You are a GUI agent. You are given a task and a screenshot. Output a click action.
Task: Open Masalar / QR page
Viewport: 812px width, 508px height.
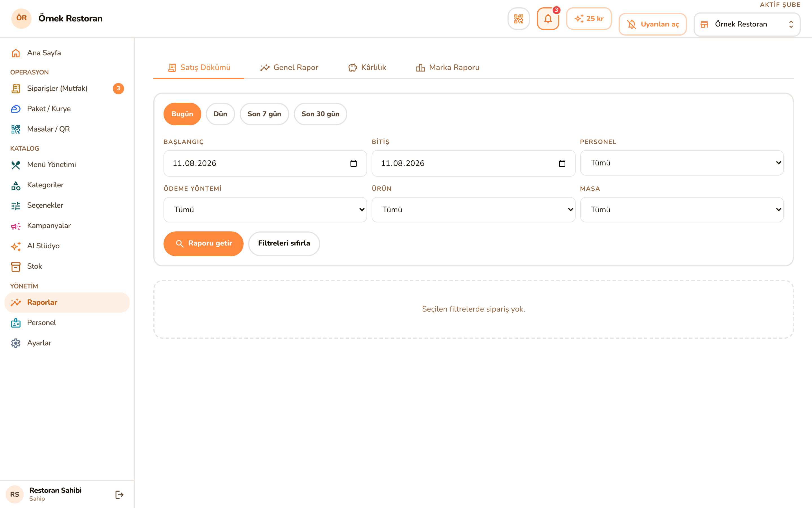[67, 129]
